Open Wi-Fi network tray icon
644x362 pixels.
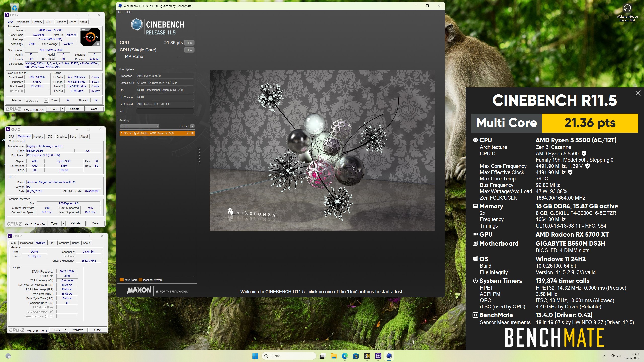(x=612, y=356)
